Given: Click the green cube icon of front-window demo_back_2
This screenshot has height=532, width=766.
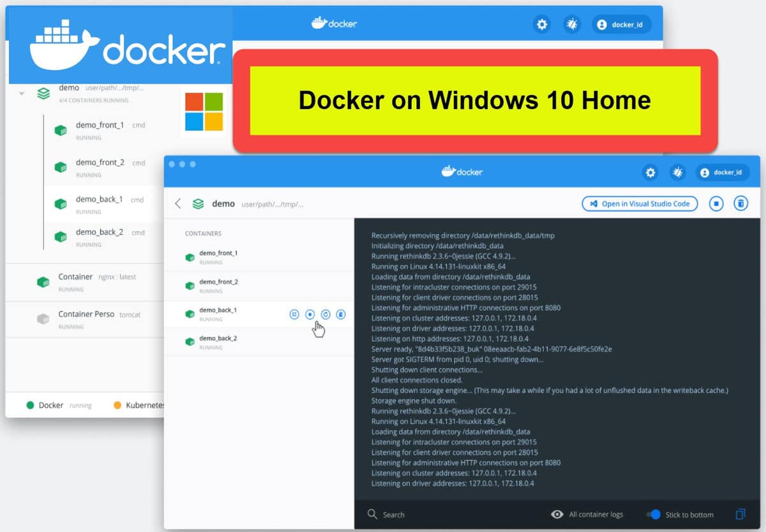Looking at the screenshot, I should 190,342.
